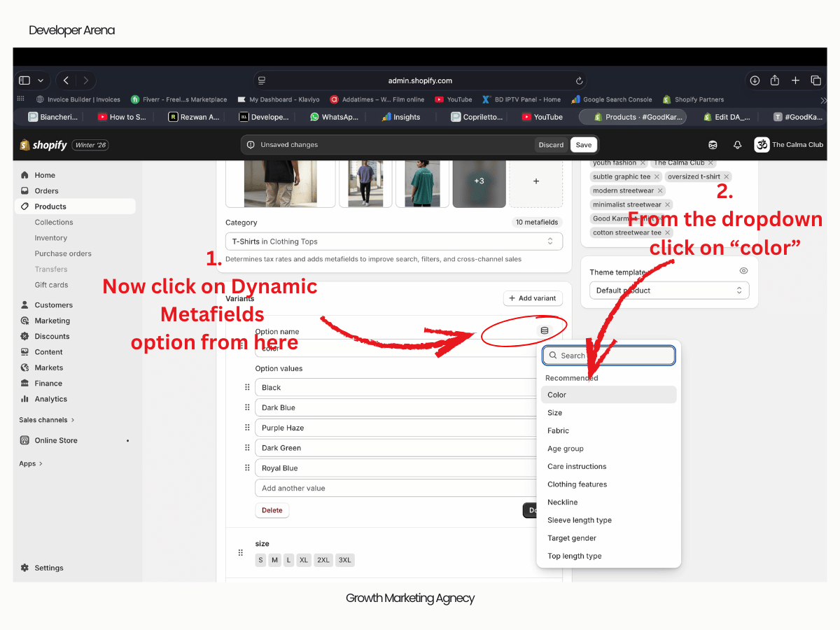The width and height of the screenshot is (840, 630).
Task: Open Orders in the sidebar
Action: point(46,191)
